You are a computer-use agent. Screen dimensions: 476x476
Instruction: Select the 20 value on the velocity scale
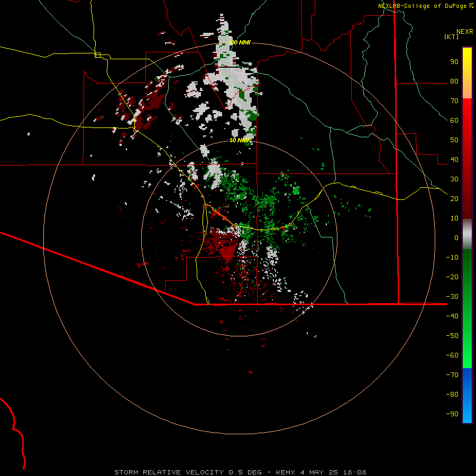tap(454, 198)
